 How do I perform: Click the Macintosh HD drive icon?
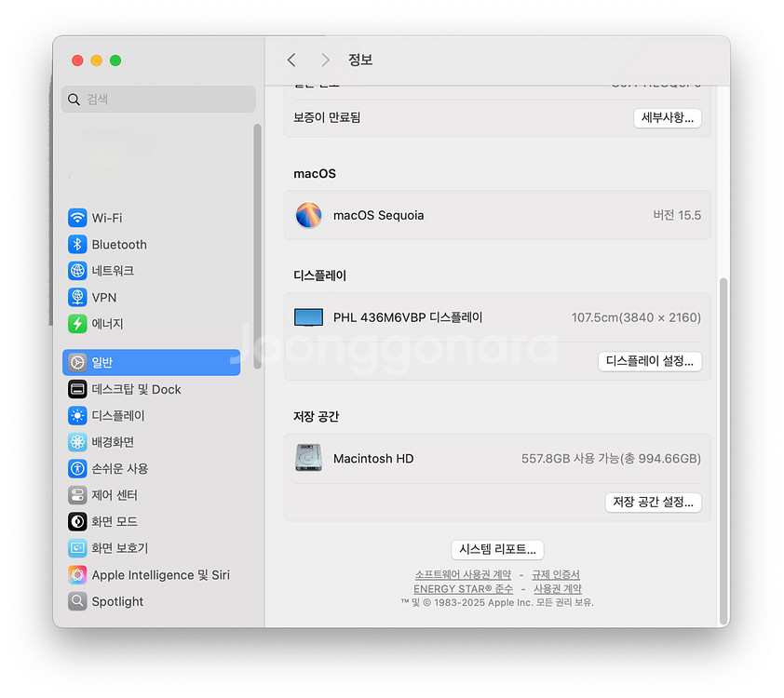coord(308,458)
